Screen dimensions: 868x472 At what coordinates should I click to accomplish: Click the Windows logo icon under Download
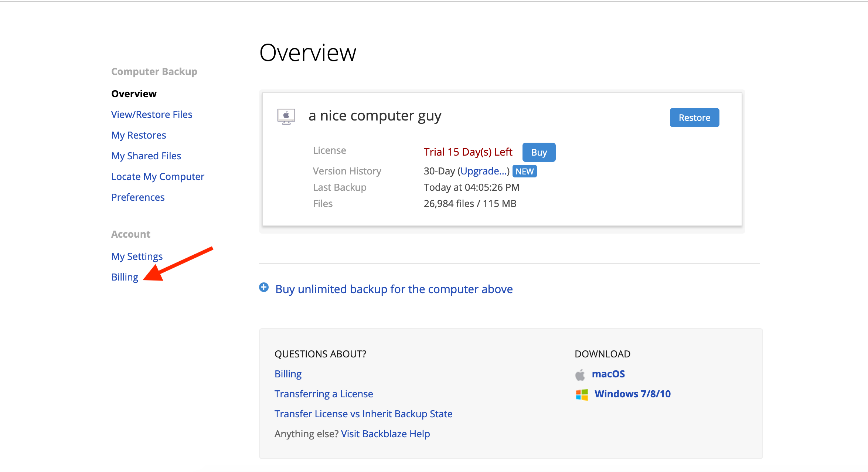tap(582, 394)
